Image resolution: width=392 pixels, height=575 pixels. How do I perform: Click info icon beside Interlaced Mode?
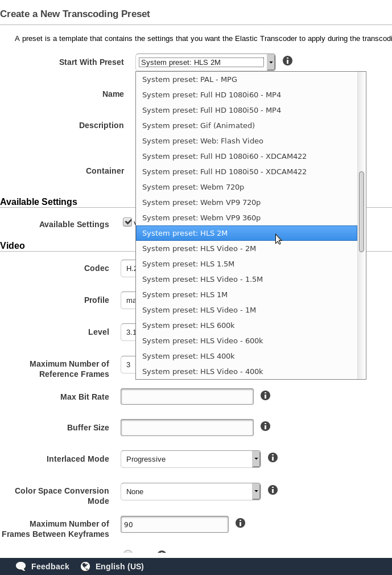[x=273, y=457]
